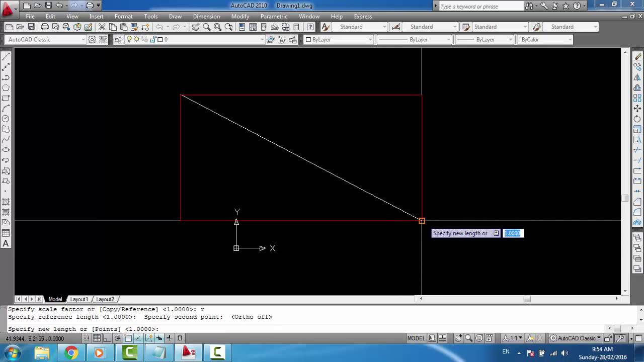Toggle Object Snap Tracking in status bar

138,338
